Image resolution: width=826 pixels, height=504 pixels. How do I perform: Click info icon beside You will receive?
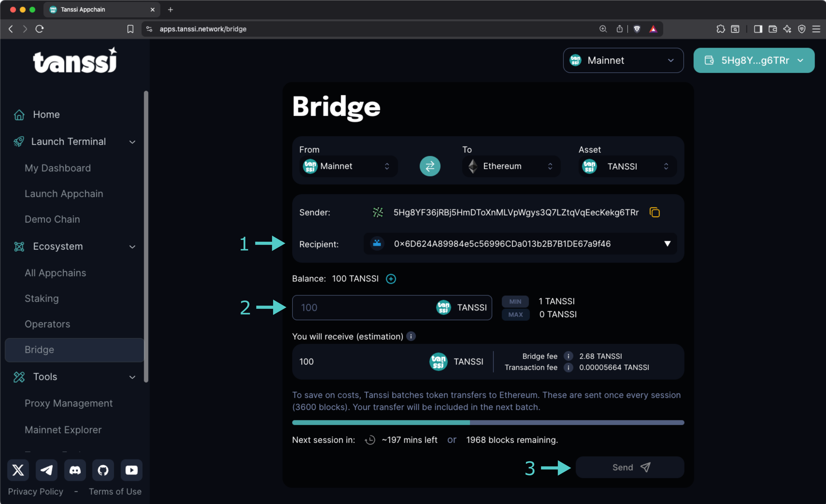point(411,336)
